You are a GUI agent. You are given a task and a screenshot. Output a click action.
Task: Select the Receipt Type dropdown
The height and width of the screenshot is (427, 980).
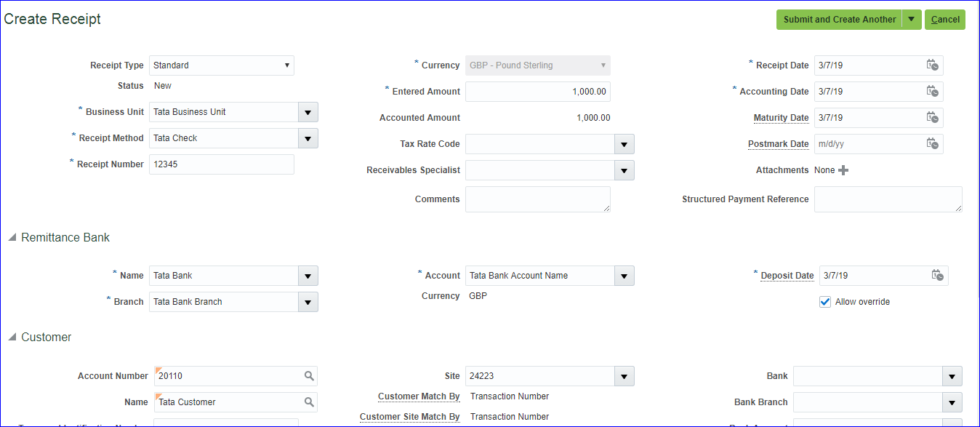pyautogui.click(x=222, y=65)
